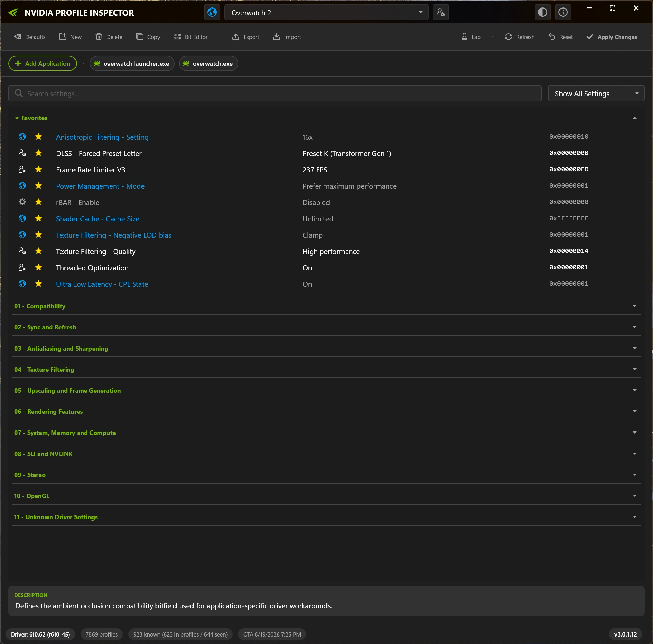Copy the current profile

click(148, 37)
